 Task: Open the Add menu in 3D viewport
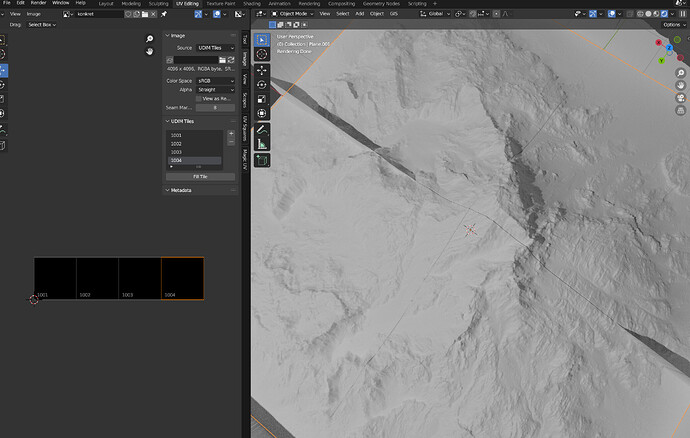(x=360, y=14)
